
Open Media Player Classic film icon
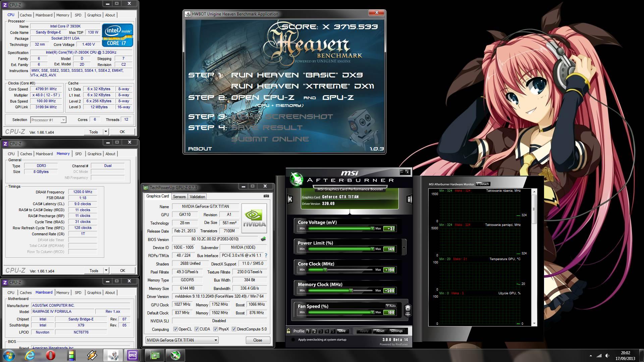(x=71, y=355)
